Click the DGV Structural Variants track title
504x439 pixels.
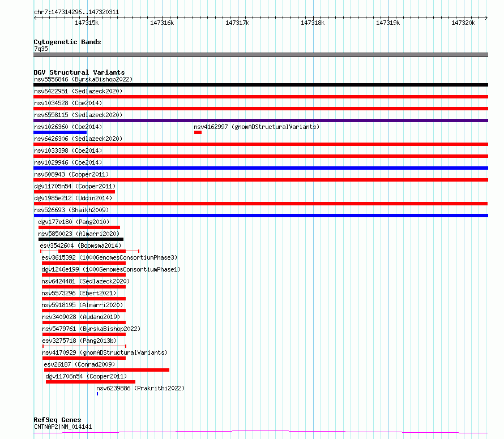(79, 72)
